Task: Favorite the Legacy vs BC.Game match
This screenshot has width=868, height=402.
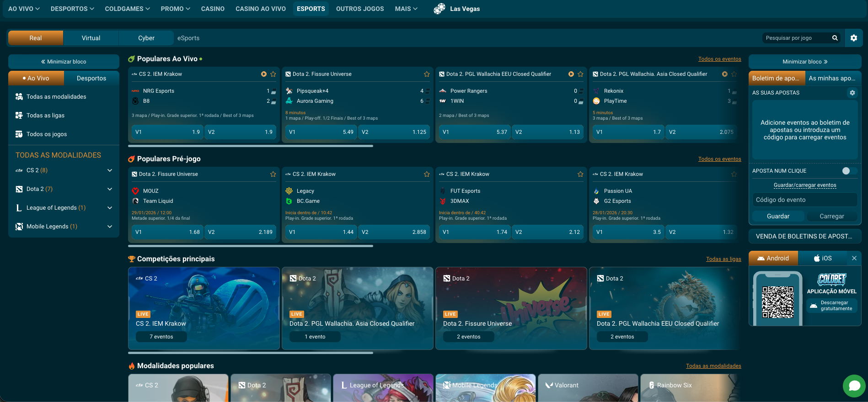Action: coord(427,174)
